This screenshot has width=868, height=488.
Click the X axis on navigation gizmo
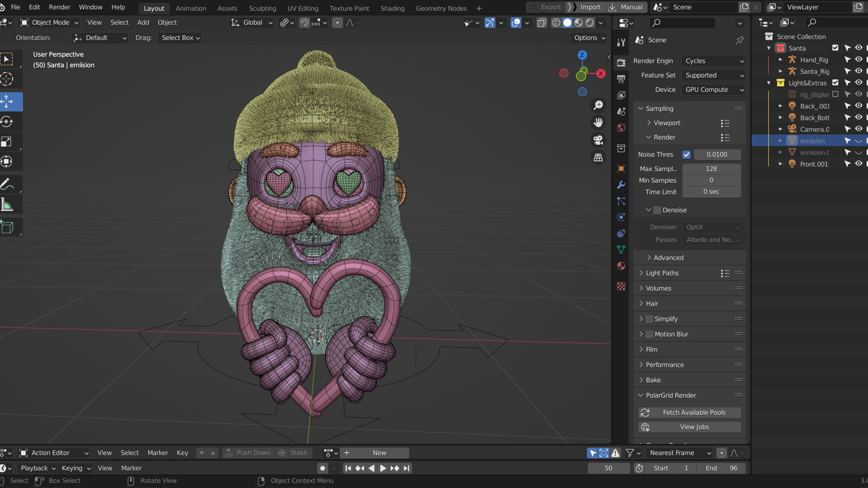point(600,73)
